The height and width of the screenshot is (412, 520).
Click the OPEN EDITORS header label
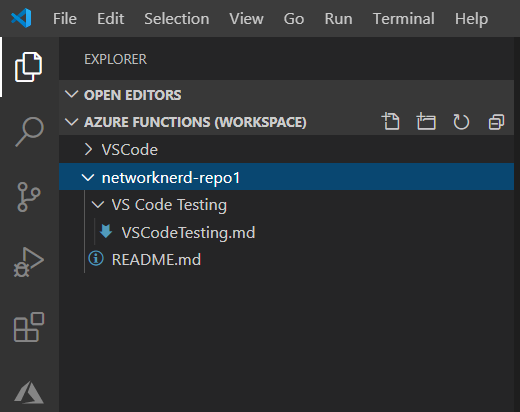[x=133, y=95]
